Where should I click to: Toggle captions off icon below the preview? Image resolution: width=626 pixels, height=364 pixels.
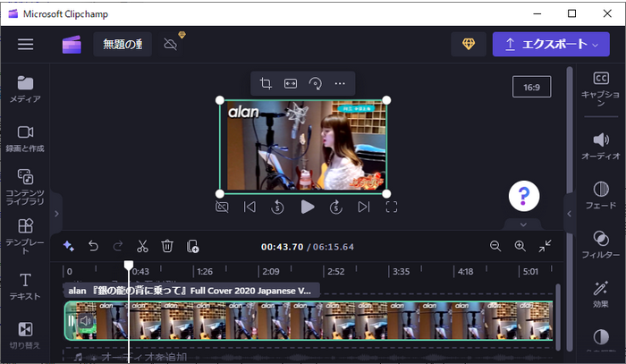coord(222,207)
